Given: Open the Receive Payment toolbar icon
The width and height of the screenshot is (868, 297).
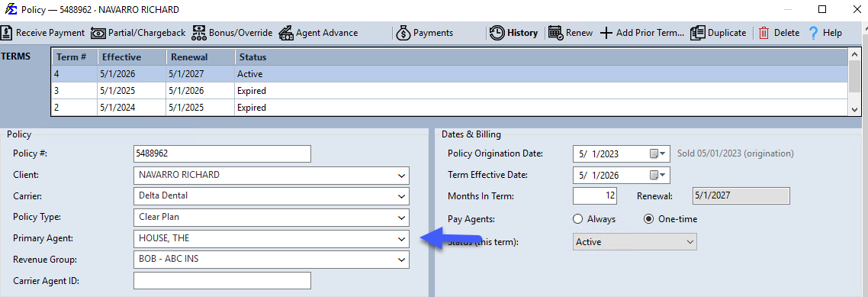Looking at the screenshot, I should tap(7, 34).
